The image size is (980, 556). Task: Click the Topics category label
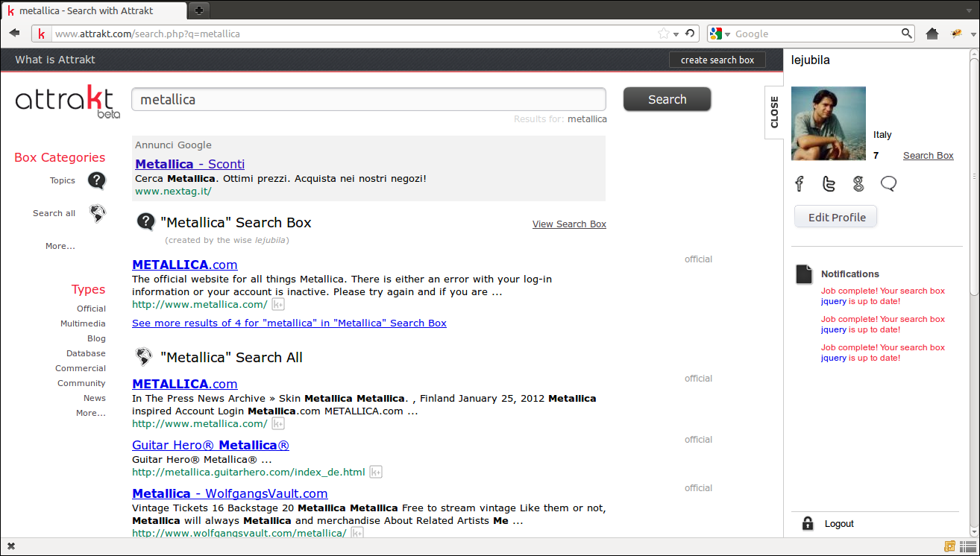pyautogui.click(x=63, y=180)
